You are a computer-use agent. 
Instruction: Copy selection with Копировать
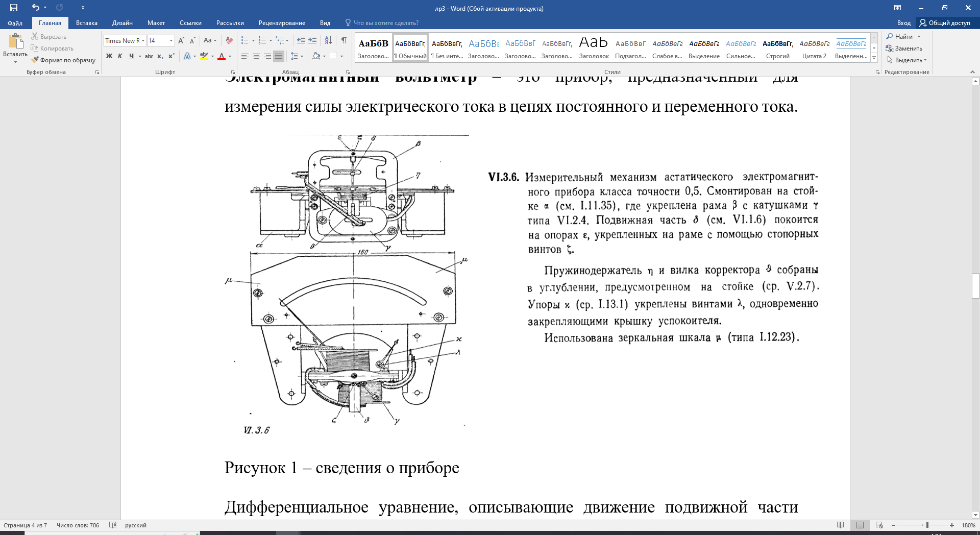tap(52, 48)
